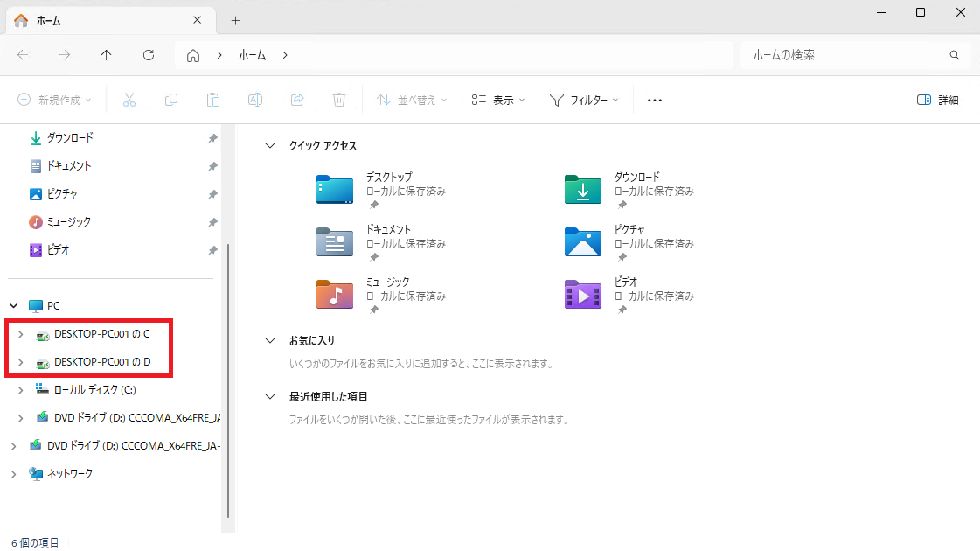
Task: Click ホーム breadcrumb in address bar
Action: [x=252, y=55]
